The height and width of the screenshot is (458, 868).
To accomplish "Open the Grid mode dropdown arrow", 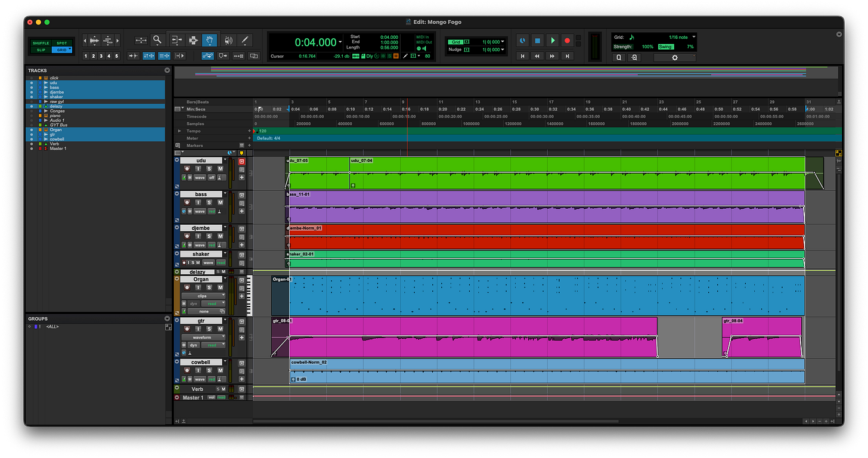I will [x=70, y=50].
